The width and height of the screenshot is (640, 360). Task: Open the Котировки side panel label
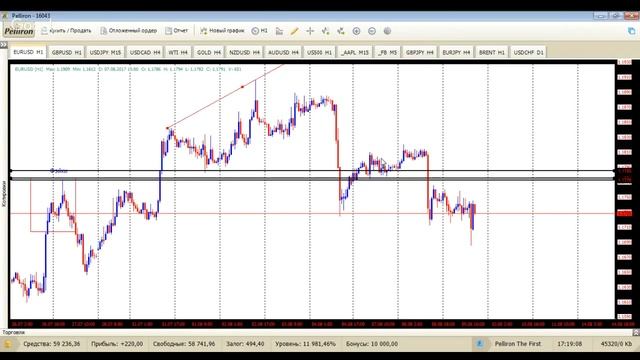click(x=4, y=194)
